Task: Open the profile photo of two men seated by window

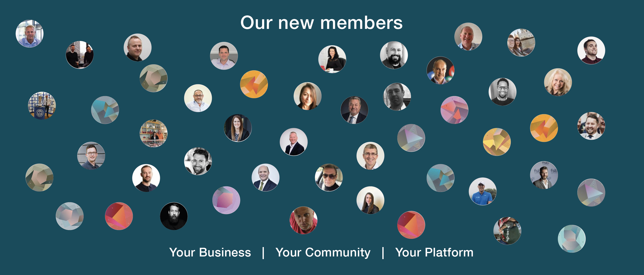Action: [80, 55]
